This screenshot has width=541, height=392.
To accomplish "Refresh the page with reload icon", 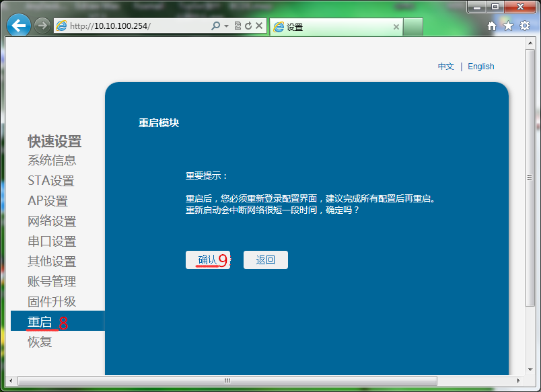I will [x=248, y=26].
